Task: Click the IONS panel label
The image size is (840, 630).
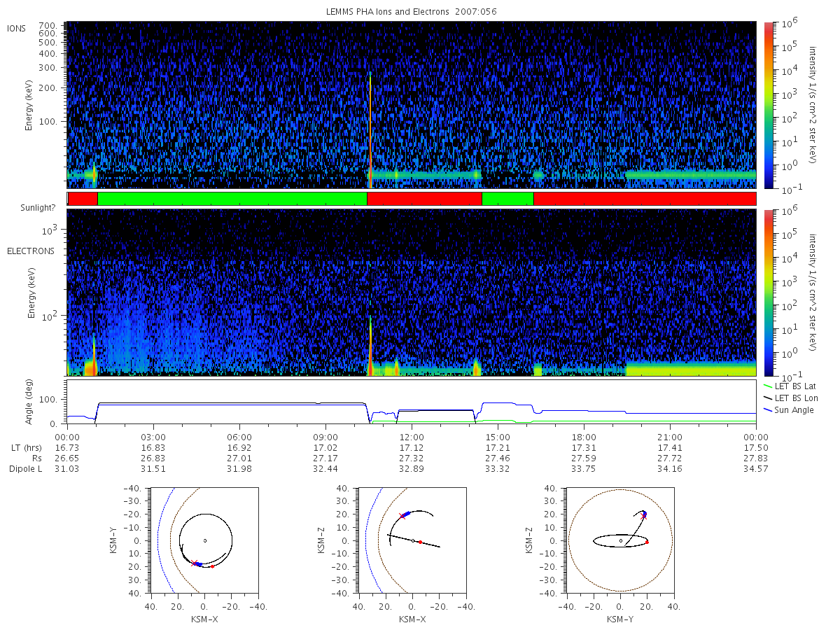Action: [x=17, y=28]
